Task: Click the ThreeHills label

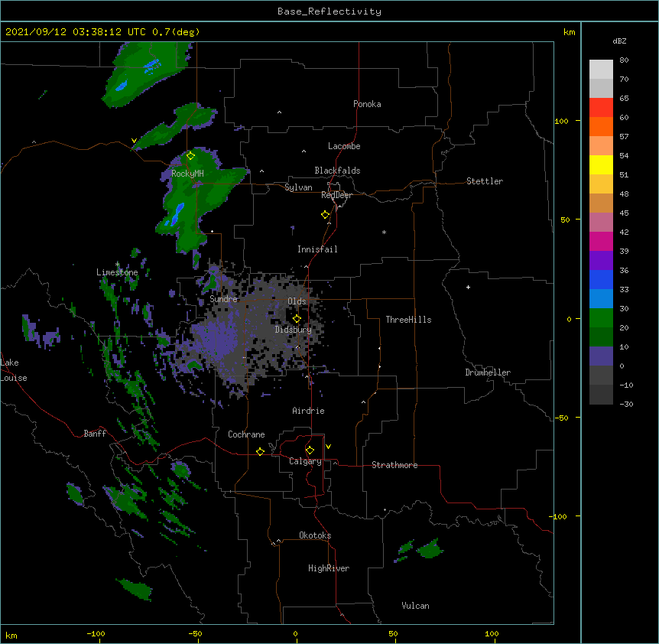Action: (408, 320)
